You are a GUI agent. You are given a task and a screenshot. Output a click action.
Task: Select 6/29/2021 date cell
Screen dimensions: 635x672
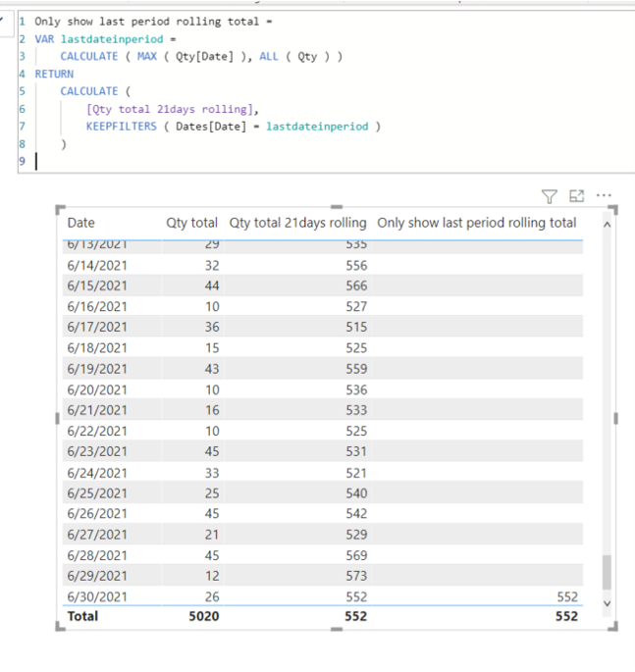97,576
